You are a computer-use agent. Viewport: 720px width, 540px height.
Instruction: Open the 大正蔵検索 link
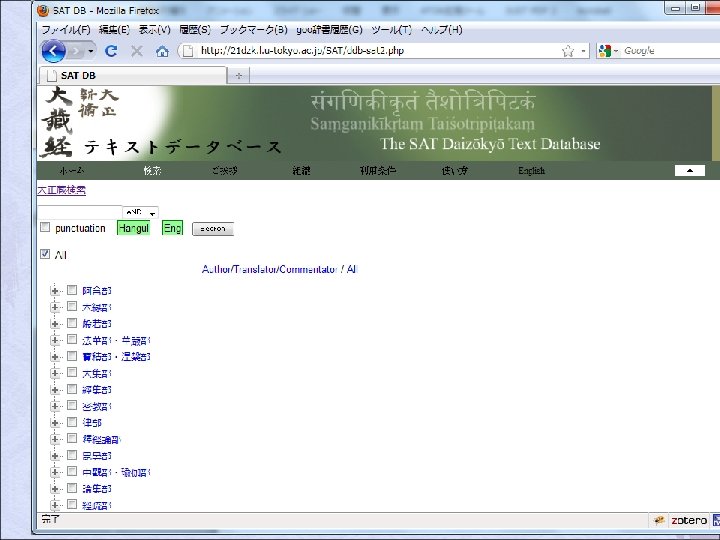[x=62, y=190]
